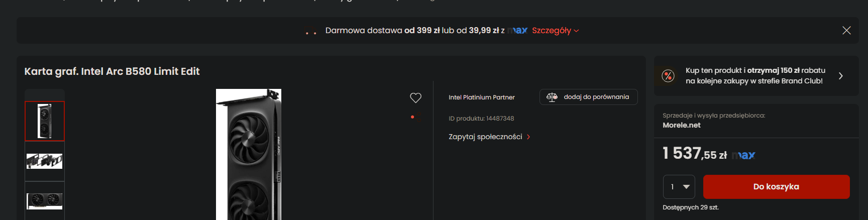Click the percent discount badge icon
Viewport: 868px width, 220px height.
668,76
